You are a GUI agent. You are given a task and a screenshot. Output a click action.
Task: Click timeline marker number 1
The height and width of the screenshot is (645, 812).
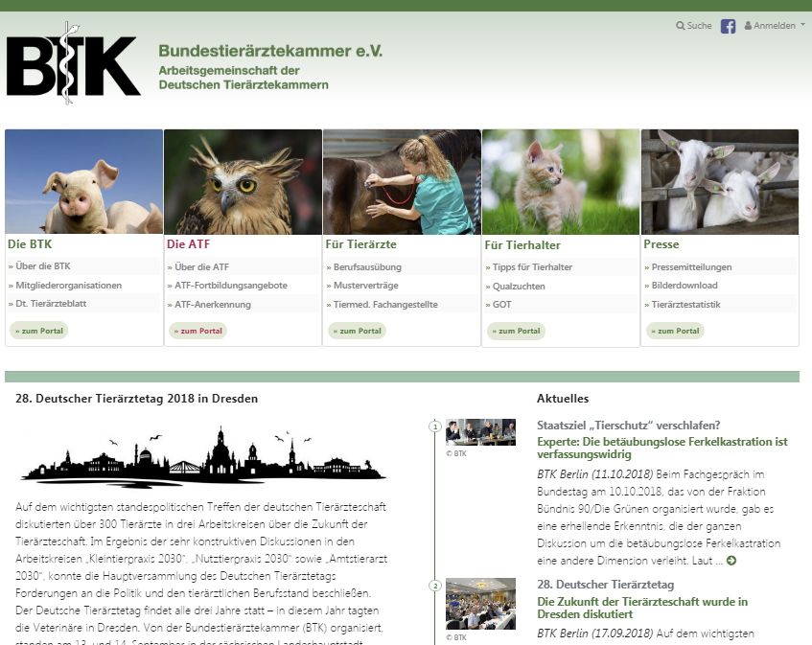tap(434, 426)
